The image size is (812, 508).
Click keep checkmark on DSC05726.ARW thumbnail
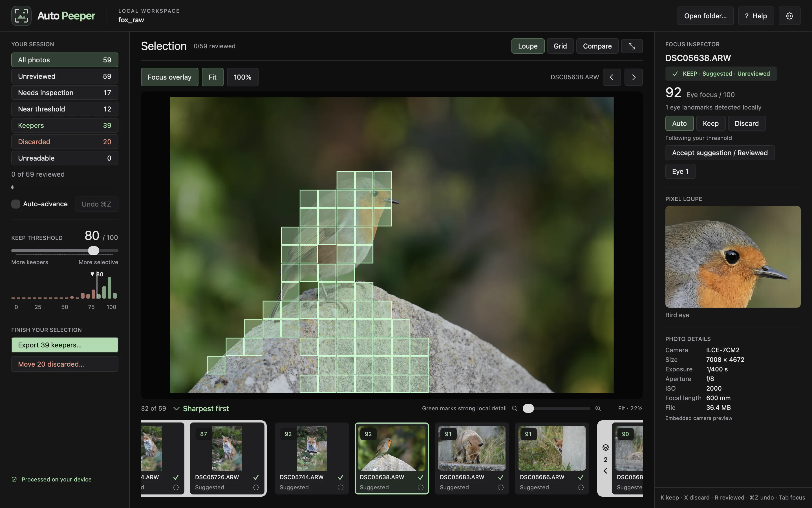(x=256, y=477)
